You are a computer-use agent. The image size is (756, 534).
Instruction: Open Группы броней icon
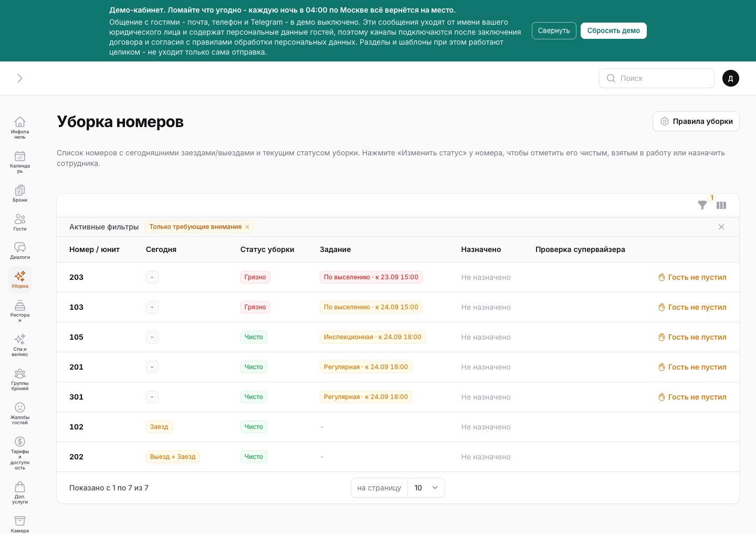pyautogui.click(x=20, y=379)
